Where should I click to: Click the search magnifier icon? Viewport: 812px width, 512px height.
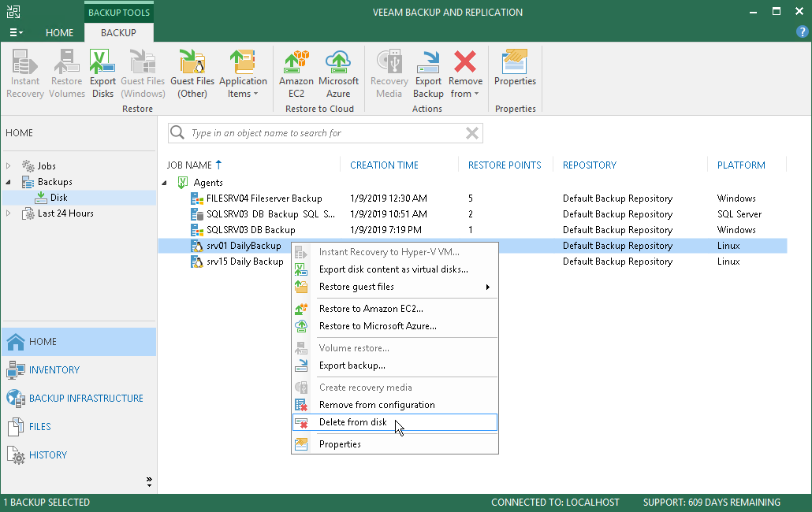(177, 132)
